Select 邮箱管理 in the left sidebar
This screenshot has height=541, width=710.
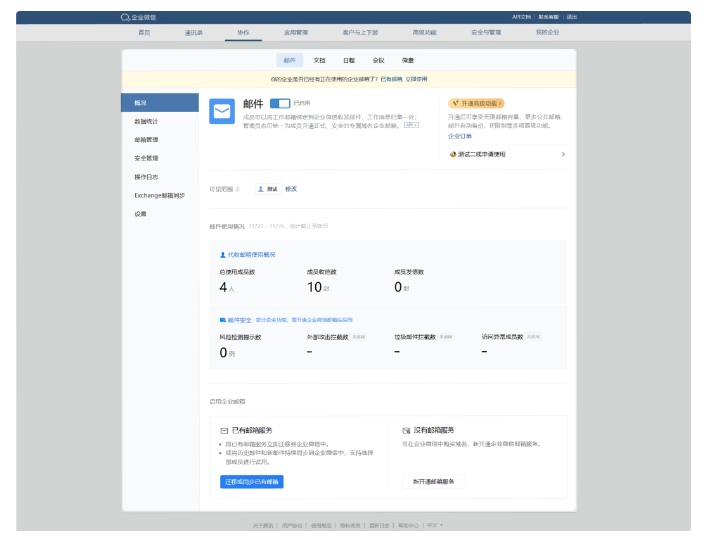click(x=146, y=139)
